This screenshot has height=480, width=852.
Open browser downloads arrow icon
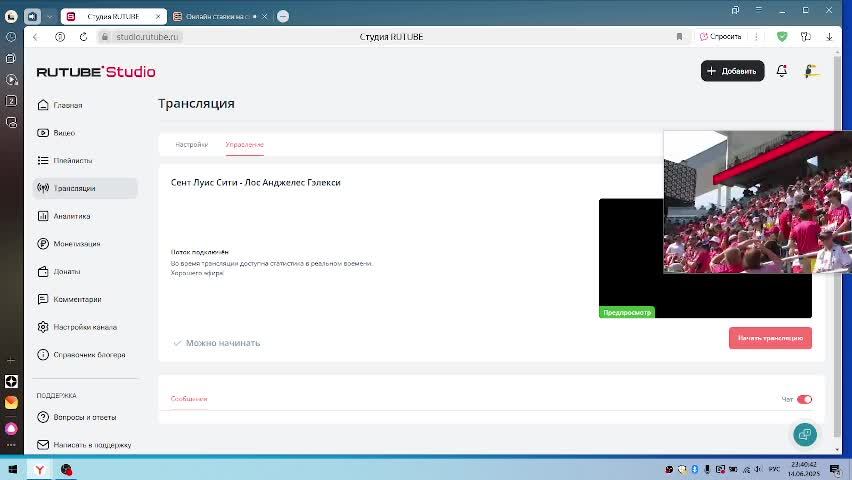coord(829,37)
